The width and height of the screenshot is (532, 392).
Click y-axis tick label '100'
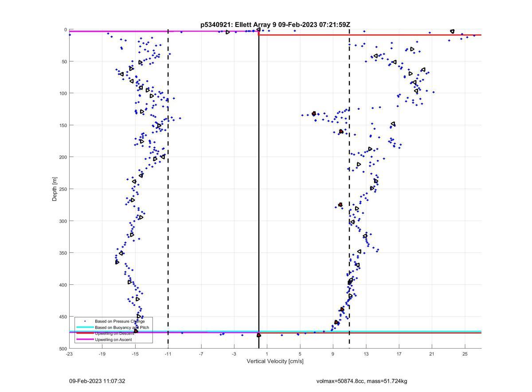tap(63, 93)
